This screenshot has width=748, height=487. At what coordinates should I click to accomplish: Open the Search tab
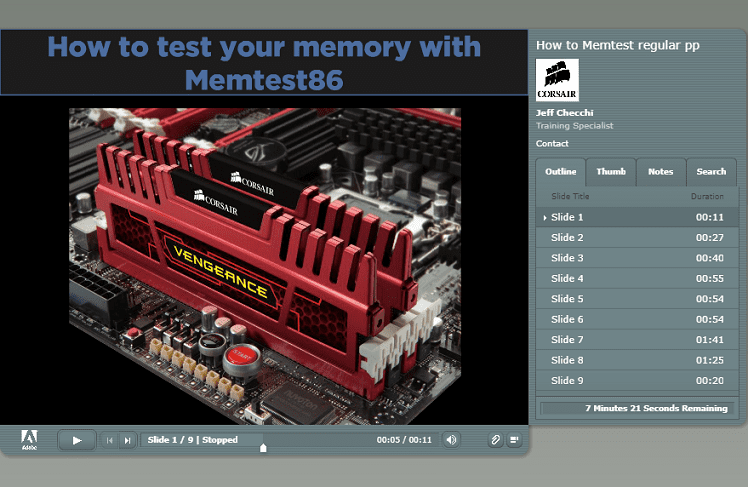tap(711, 172)
